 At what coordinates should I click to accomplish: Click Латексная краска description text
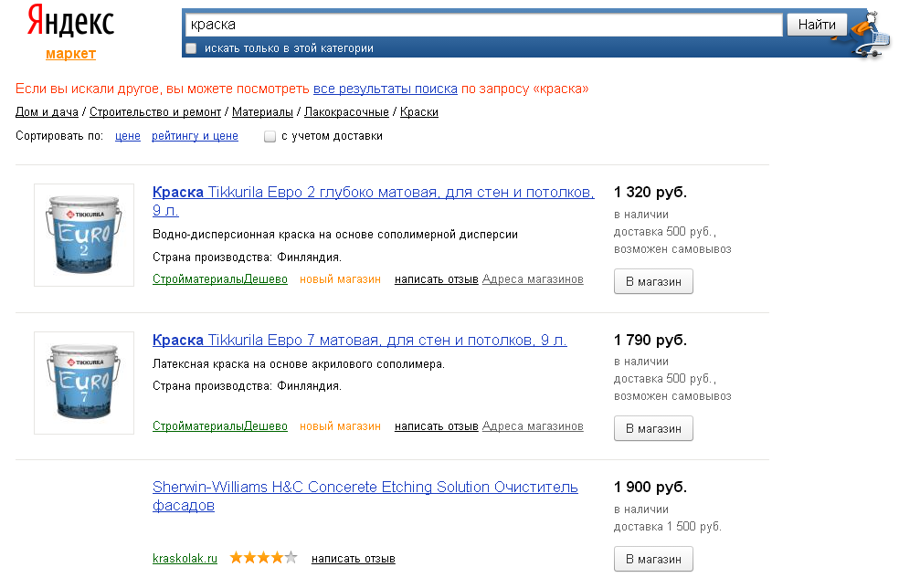(x=299, y=364)
